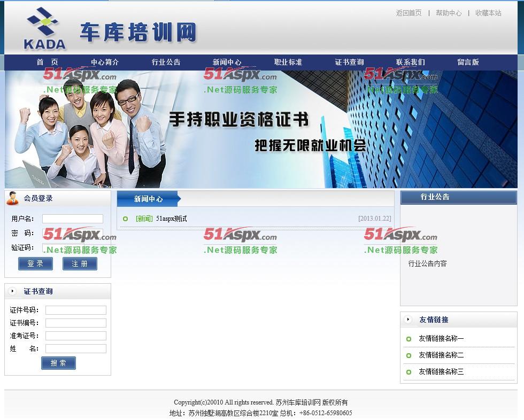Screen dimensions: 524x420
Task: Open the 中心简介 navigation item
Action: (x=105, y=62)
